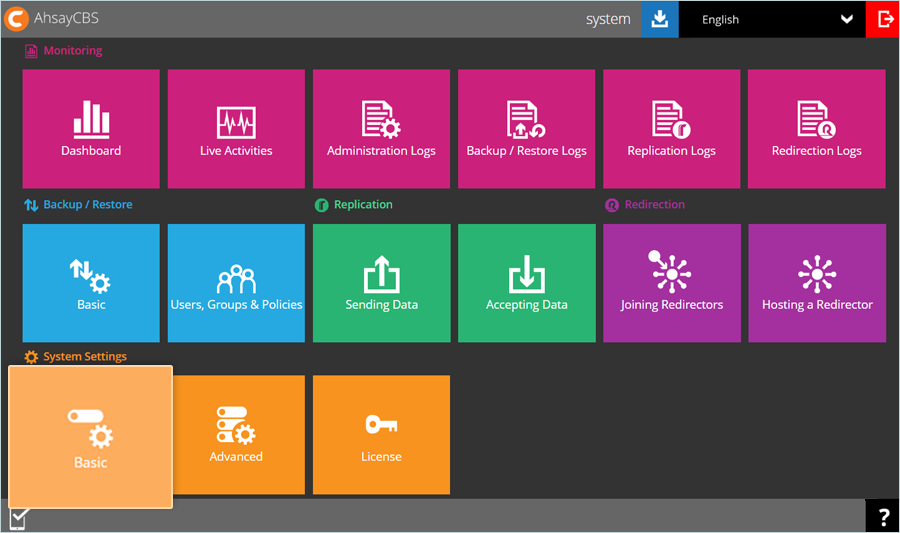Open the License tile
The height and width of the screenshot is (533, 900).
coord(381,434)
